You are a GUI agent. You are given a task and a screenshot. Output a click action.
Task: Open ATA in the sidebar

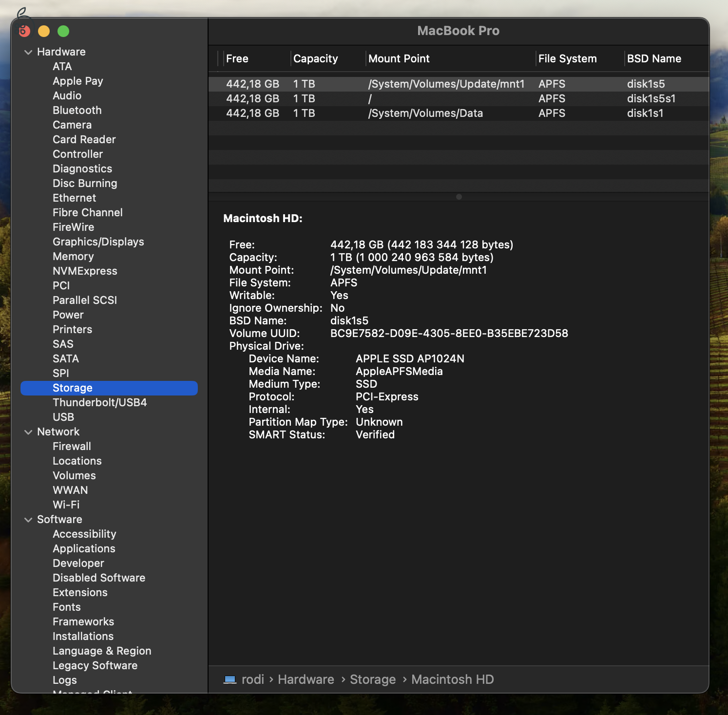tap(62, 66)
